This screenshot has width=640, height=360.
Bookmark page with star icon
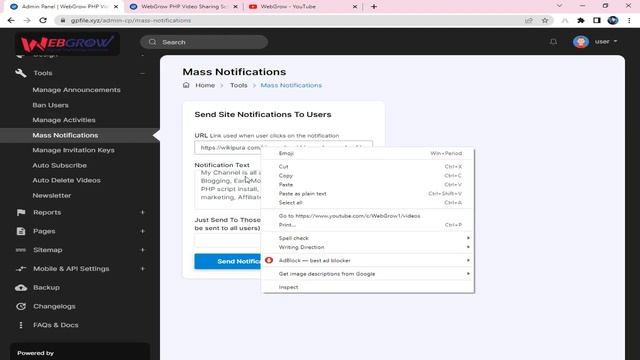tap(545, 20)
